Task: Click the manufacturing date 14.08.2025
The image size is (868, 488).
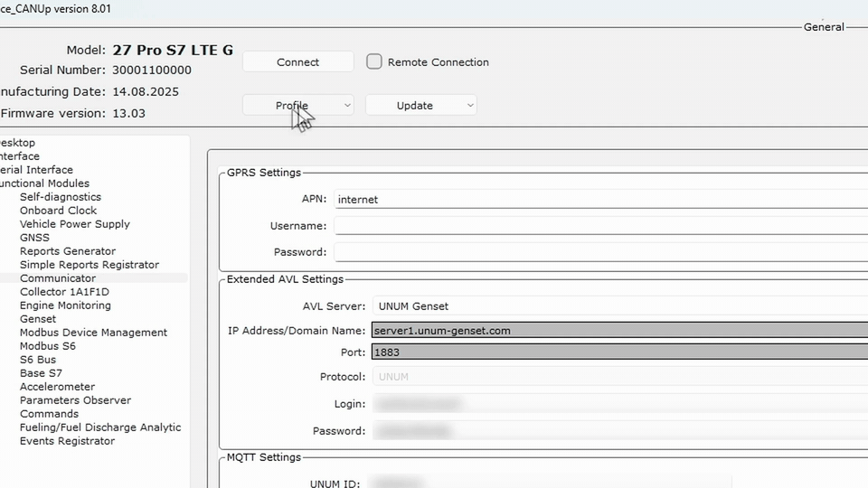Action: (146, 92)
